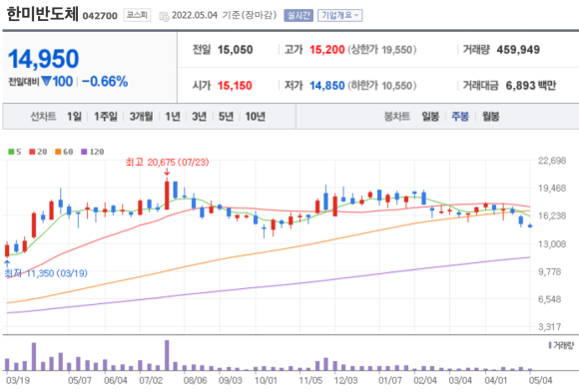Switch to 일봉 candlestick chart
The image size is (579, 392).
pyautogui.click(x=430, y=117)
